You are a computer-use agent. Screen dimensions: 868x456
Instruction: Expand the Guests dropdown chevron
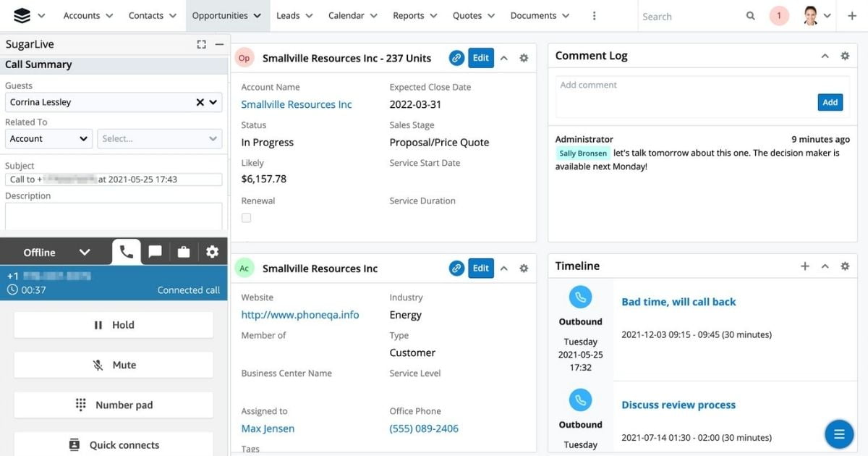click(213, 102)
